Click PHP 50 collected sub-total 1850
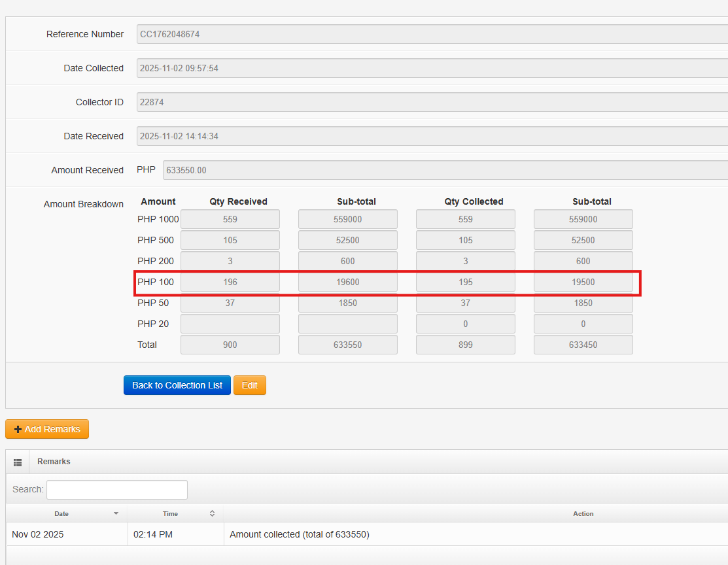The image size is (728, 565). (x=583, y=303)
